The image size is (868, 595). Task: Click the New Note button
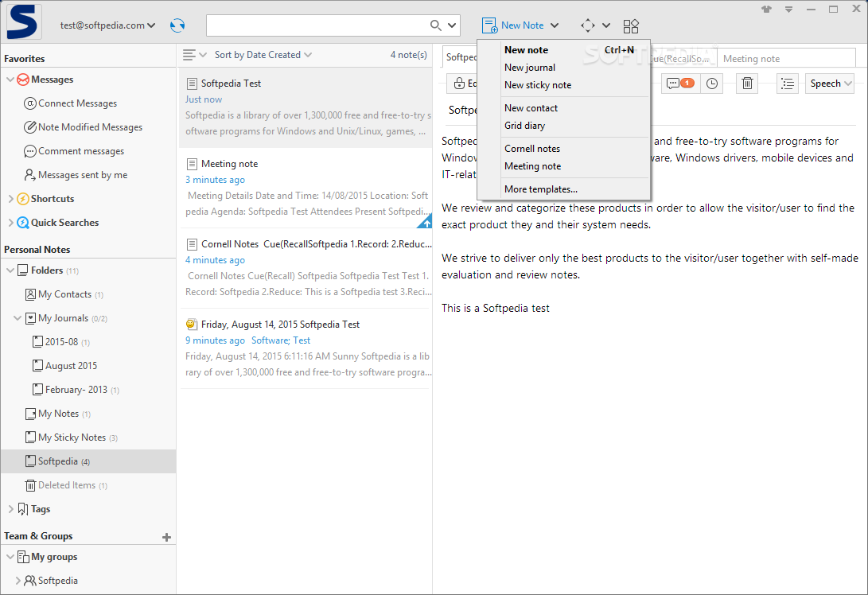513,25
